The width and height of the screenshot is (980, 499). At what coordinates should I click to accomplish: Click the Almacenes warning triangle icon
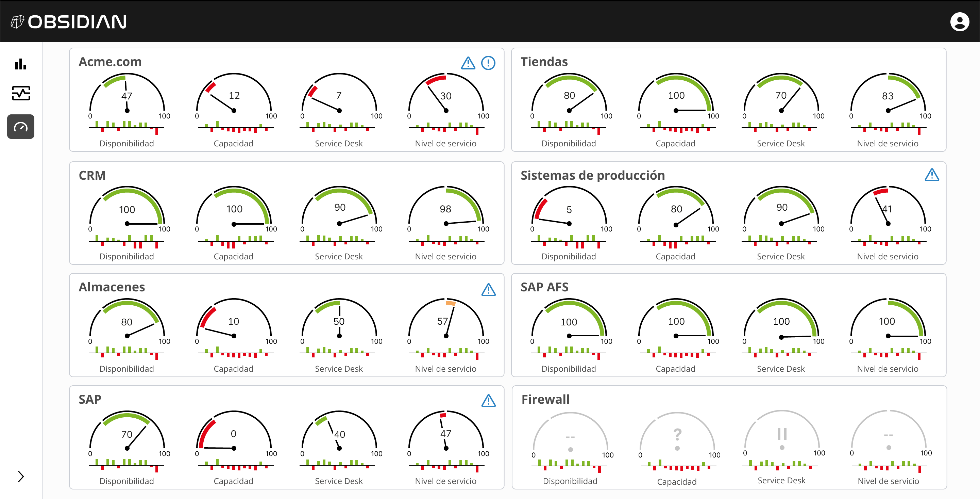(489, 290)
